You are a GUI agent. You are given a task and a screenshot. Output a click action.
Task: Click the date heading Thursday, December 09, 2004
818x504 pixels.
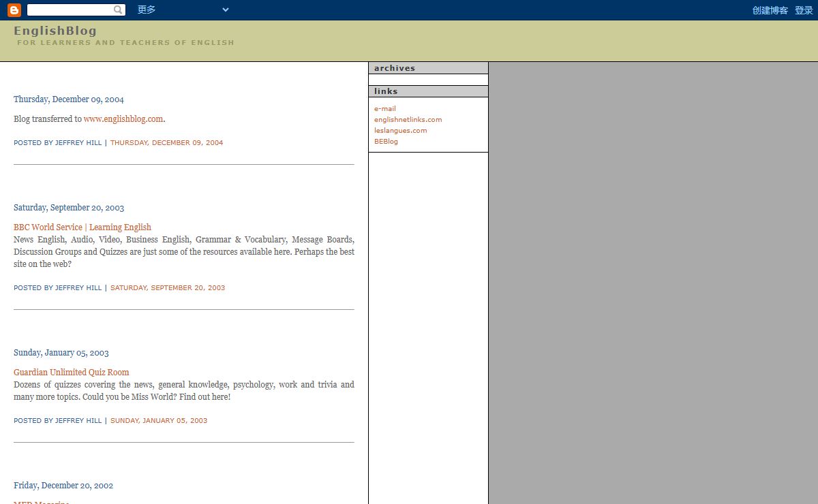click(x=69, y=99)
